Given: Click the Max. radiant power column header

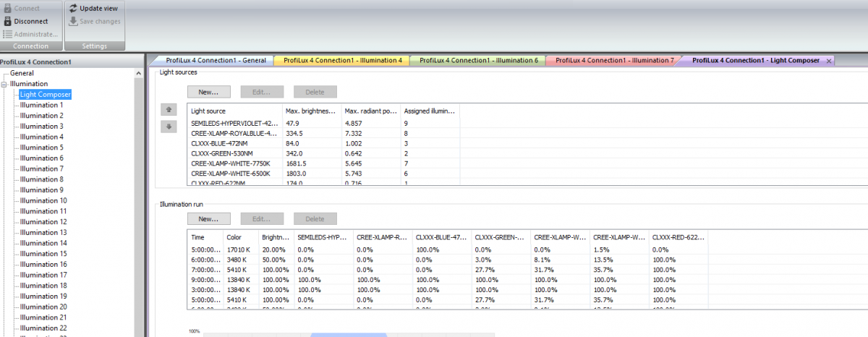Looking at the screenshot, I should [x=371, y=111].
